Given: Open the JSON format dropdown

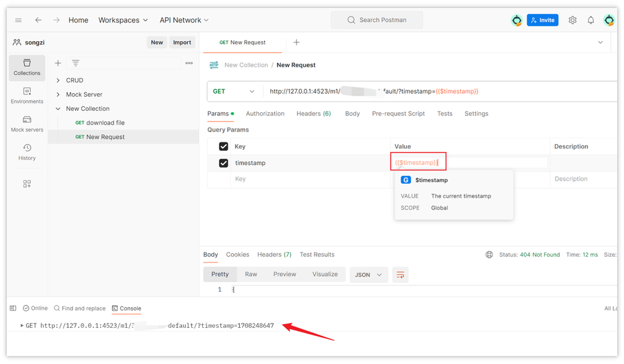Looking at the screenshot, I should (368, 275).
